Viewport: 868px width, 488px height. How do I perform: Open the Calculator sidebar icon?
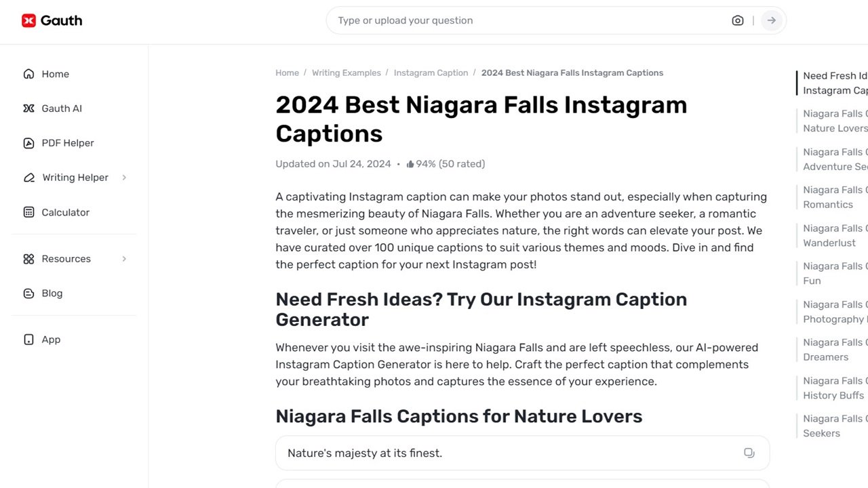(x=27, y=211)
